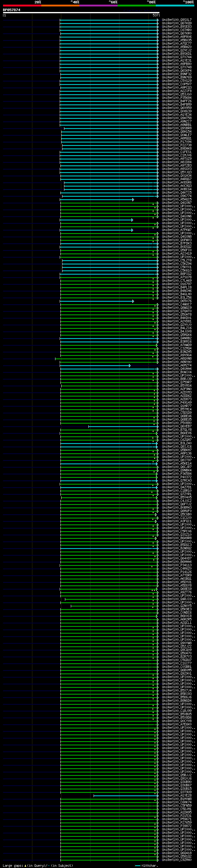197x868 pixels.
Task: Click the orange ~40% legend color bar
Action: click(x=60, y=6)
